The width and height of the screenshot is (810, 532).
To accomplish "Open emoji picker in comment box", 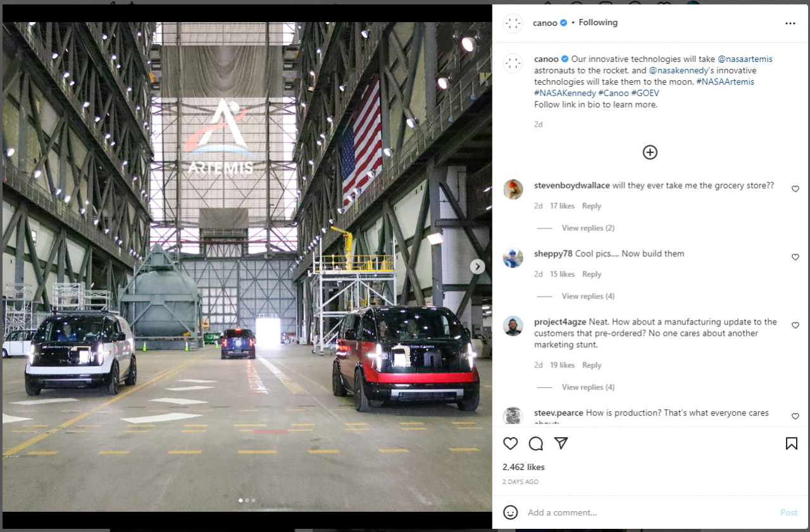I will [x=511, y=512].
